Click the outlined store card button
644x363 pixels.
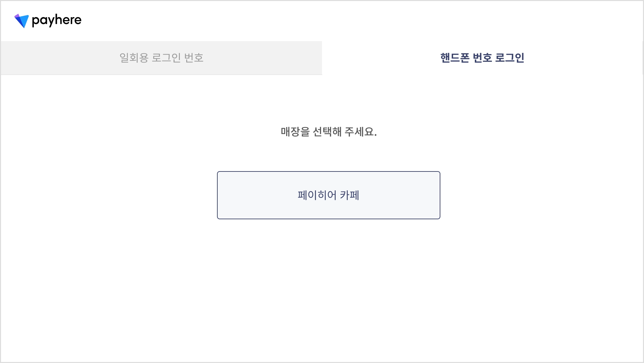tap(329, 195)
